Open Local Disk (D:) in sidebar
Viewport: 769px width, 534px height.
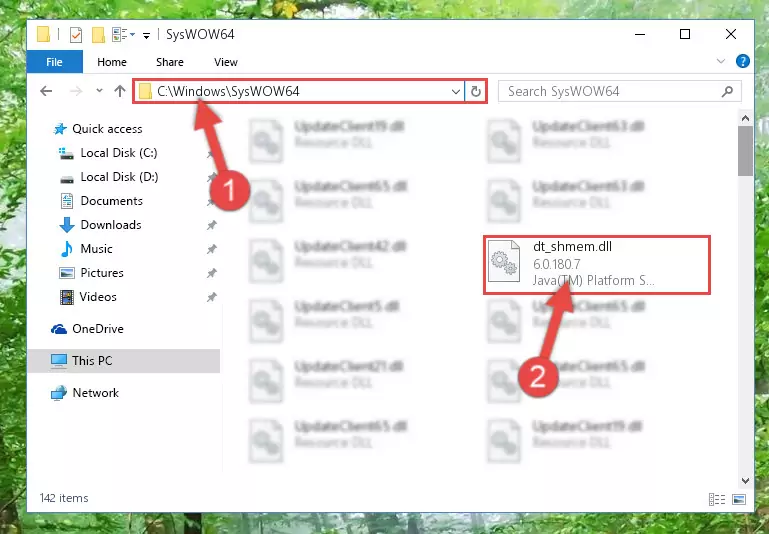click(x=119, y=177)
